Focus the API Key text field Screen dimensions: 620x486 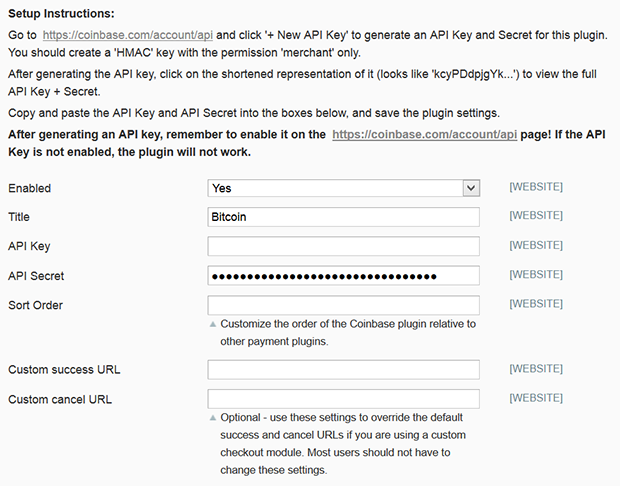(x=344, y=246)
